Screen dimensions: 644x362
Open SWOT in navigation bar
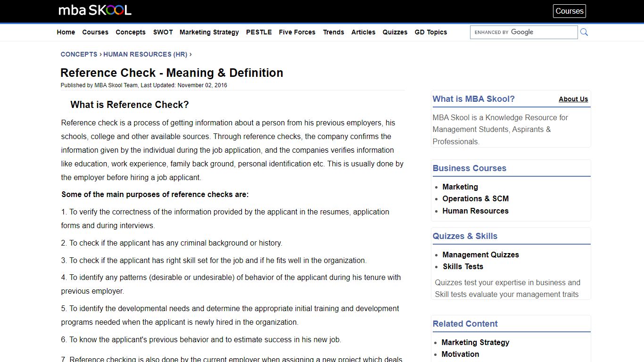[x=163, y=32]
